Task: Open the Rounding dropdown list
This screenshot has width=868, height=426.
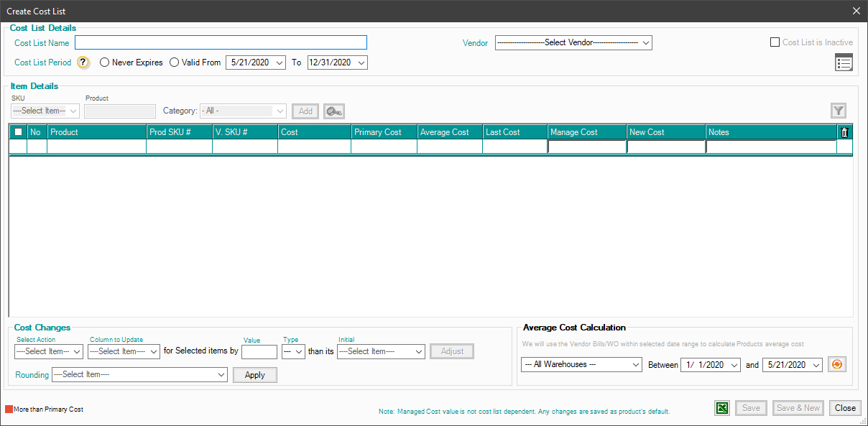Action: (139, 374)
